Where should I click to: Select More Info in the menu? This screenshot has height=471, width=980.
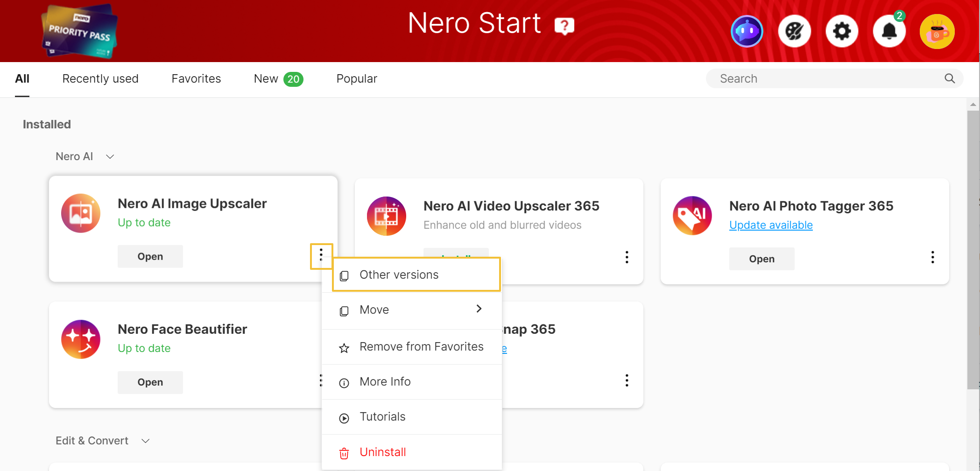click(412, 382)
